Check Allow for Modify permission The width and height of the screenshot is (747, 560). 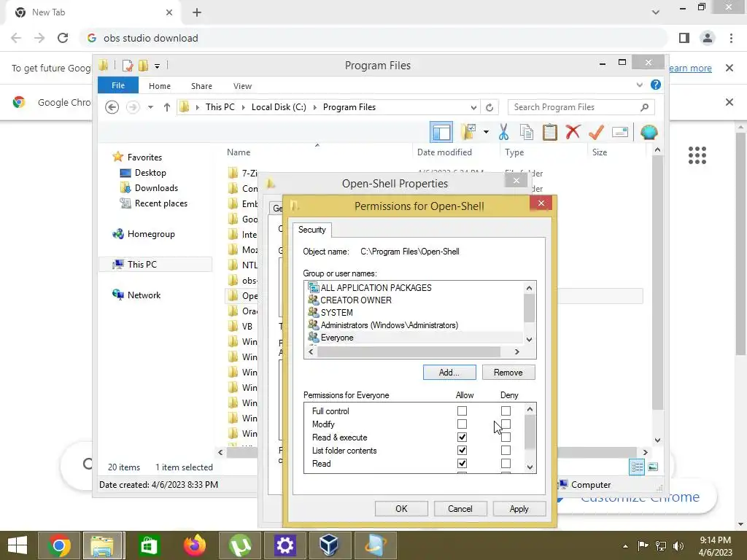462,424
